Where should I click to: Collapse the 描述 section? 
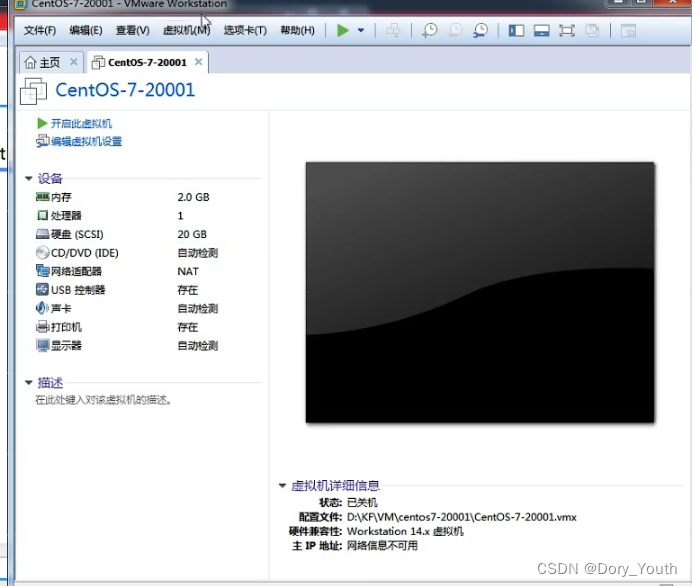[29, 382]
